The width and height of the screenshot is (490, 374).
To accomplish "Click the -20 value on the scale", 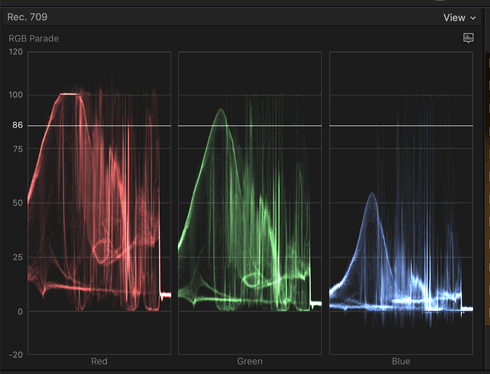I will pyautogui.click(x=16, y=355).
